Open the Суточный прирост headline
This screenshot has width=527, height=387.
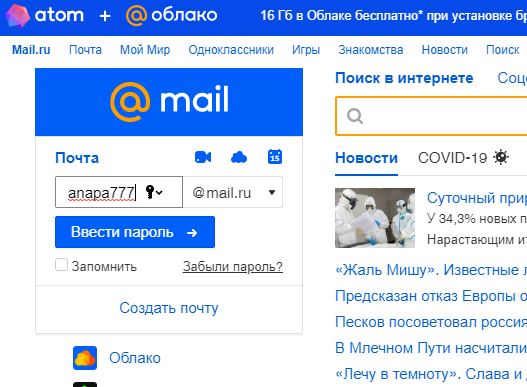pos(477,198)
